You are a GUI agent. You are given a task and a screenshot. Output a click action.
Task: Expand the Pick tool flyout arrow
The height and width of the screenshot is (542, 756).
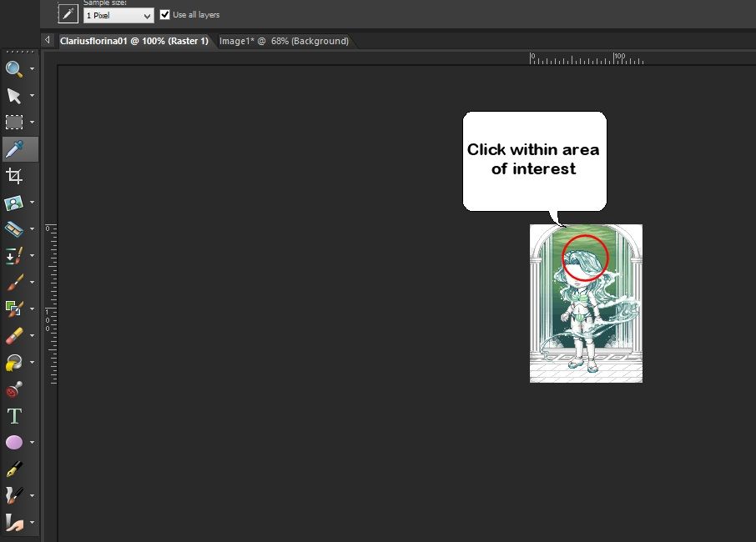point(32,96)
